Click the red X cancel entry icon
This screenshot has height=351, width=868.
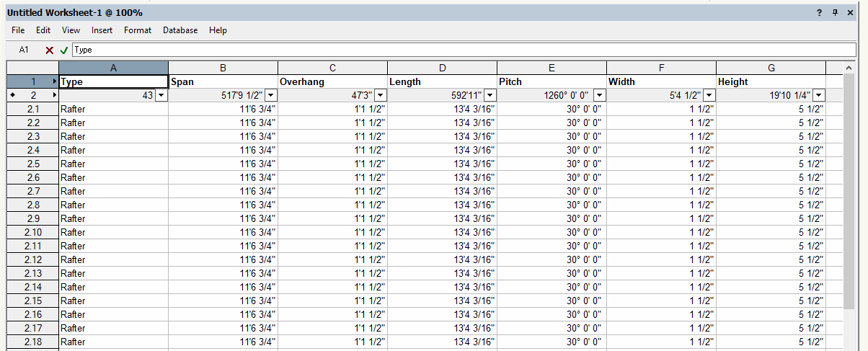[49, 50]
